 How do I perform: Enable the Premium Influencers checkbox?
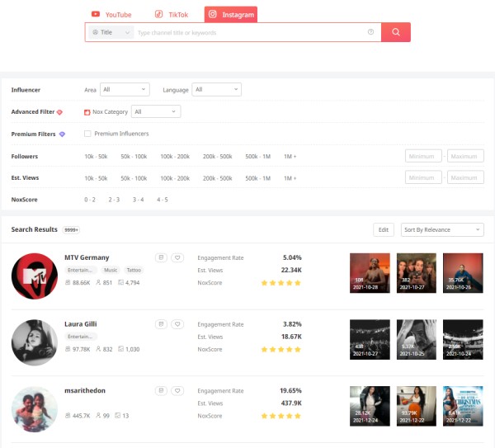pos(87,134)
